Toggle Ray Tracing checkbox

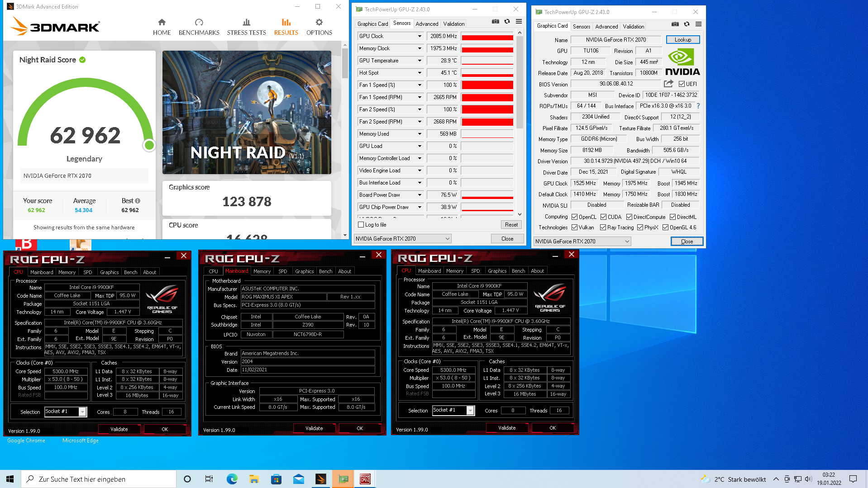click(x=603, y=227)
